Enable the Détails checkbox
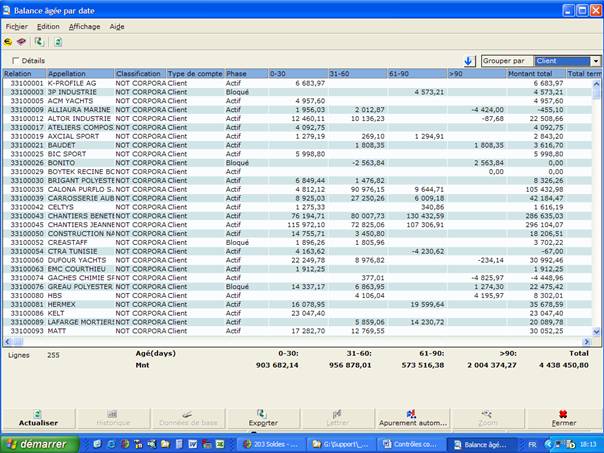Image resolution: width=604 pixels, height=453 pixels. 16,61
